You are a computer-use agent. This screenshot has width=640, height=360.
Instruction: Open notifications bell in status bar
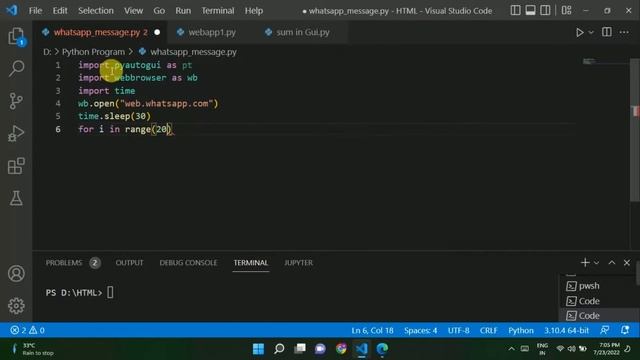pyautogui.click(x=625, y=330)
